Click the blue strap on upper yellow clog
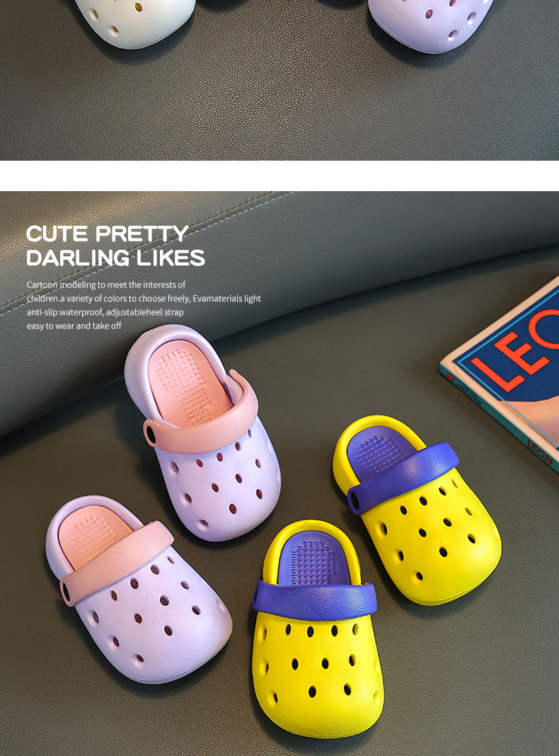The width and height of the screenshot is (559, 756). 403,477
